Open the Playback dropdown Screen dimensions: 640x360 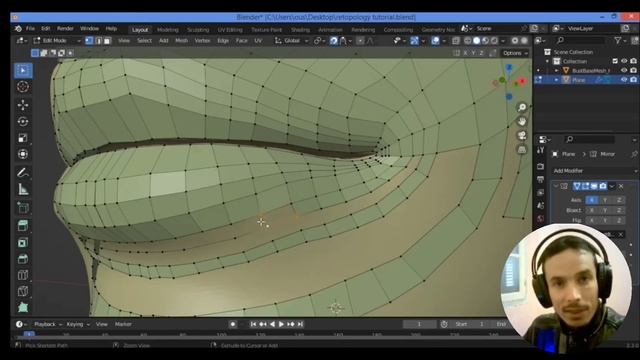pyautogui.click(x=48, y=324)
